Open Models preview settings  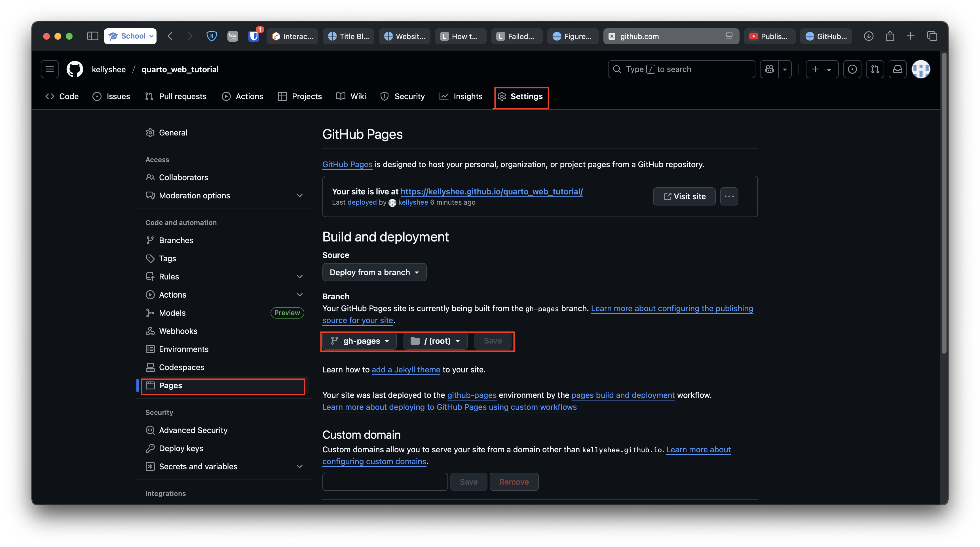[x=225, y=313]
